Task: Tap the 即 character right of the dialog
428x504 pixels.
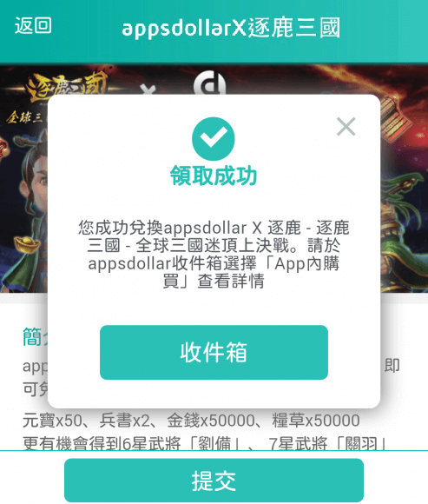Action: pos(392,366)
